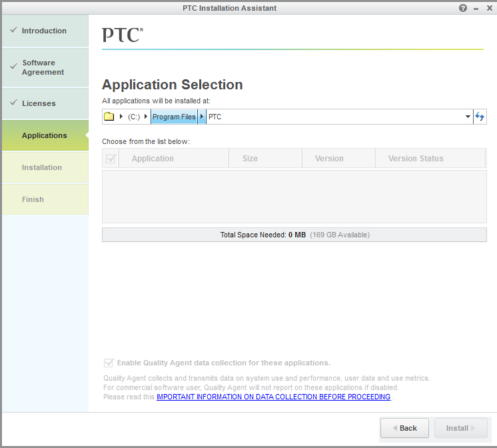Open the Important Information on Data Collection link
This screenshot has width=497, height=448.
tap(274, 397)
